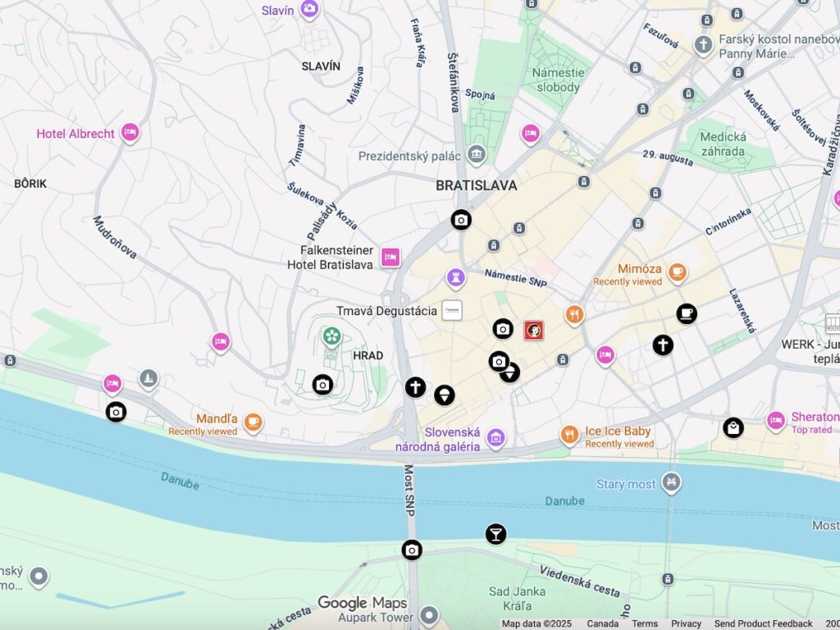
Task: Select the green flower marker at Hrad
Action: pyautogui.click(x=332, y=336)
